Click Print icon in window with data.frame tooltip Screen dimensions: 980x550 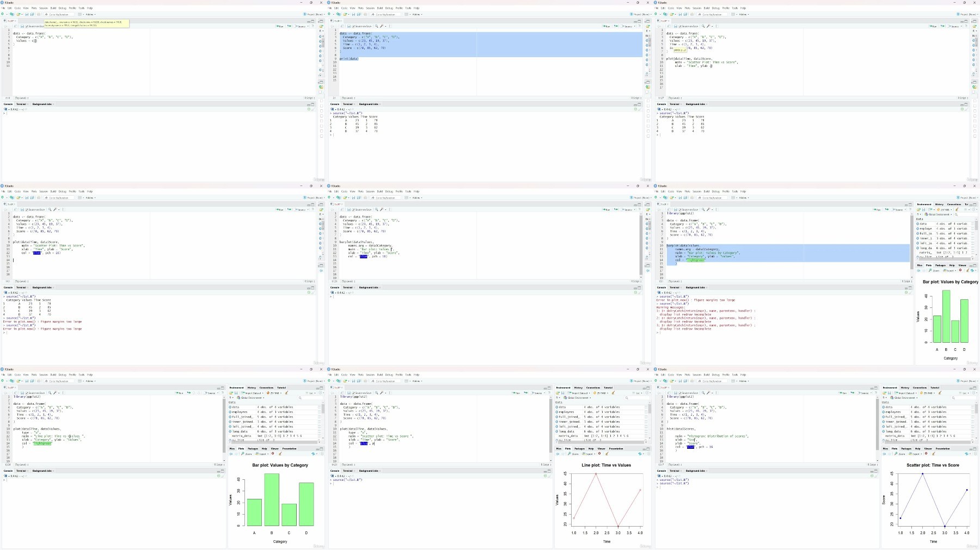[x=39, y=14]
